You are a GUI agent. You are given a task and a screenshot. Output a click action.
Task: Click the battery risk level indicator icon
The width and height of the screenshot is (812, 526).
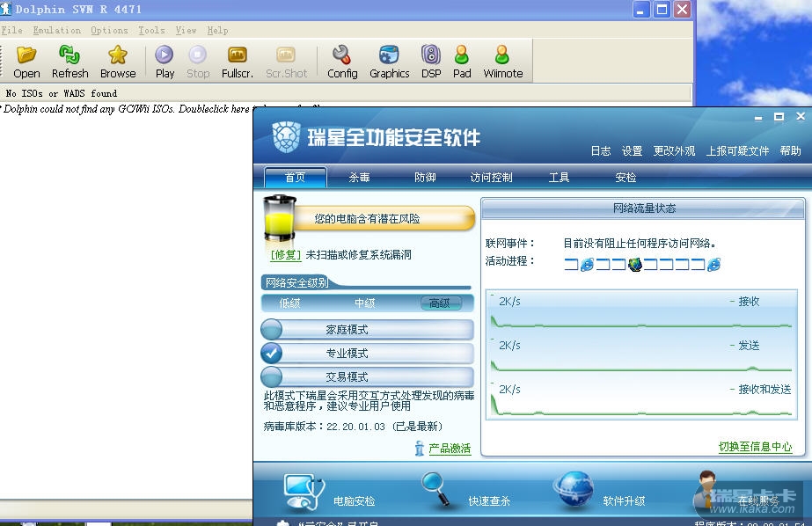click(x=280, y=218)
